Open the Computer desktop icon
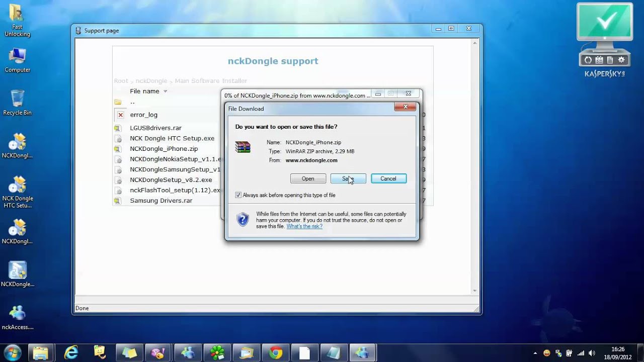Viewport: 644px width, 362px height. (17, 60)
